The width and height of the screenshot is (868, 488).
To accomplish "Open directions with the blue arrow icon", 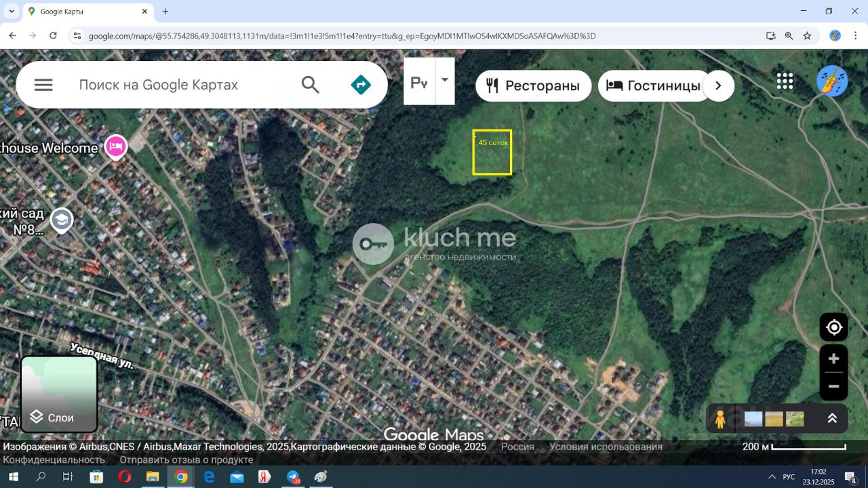I will 361,85.
